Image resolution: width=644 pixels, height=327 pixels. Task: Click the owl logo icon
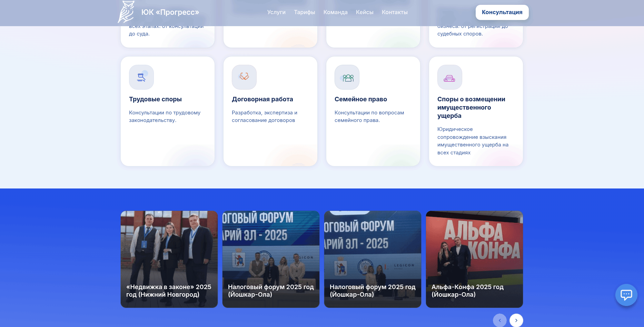click(126, 12)
